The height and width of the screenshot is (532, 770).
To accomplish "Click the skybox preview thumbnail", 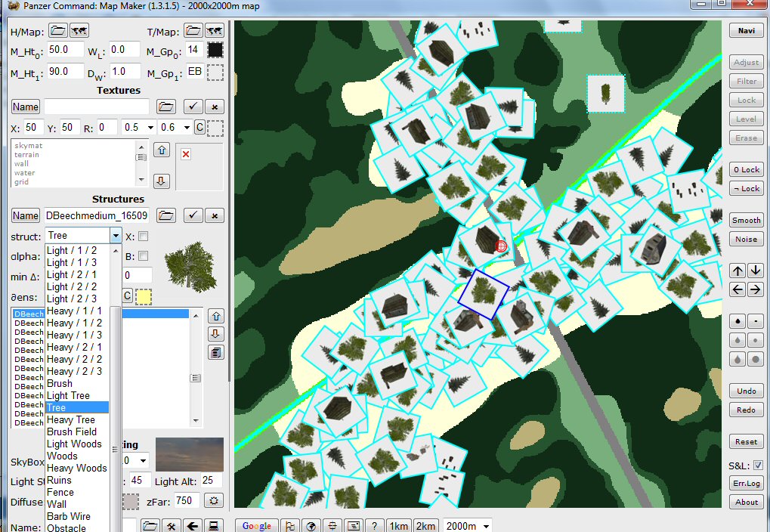I will pos(190,454).
